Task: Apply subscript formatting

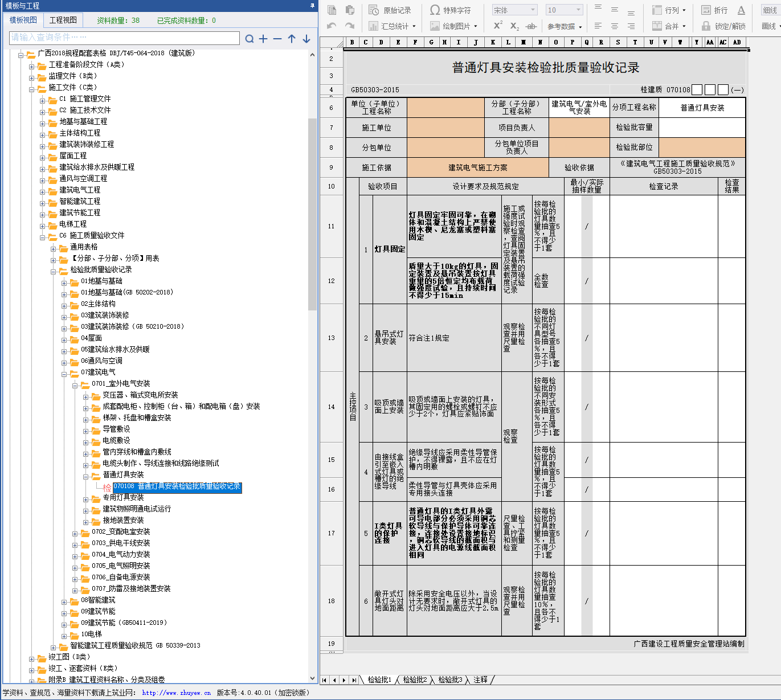Action: (x=514, y=26)
